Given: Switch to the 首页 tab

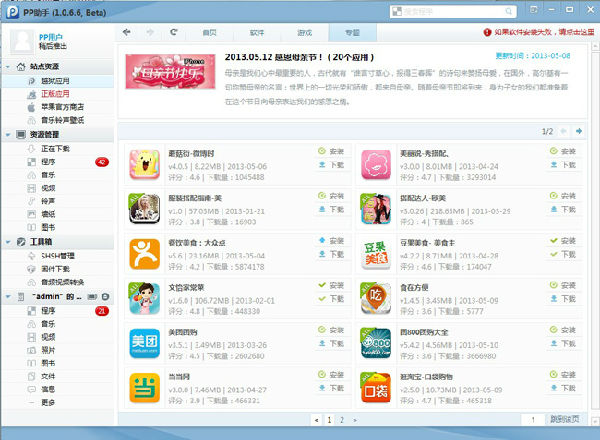Looking at the screenshot, I should (x=209, y=33).
